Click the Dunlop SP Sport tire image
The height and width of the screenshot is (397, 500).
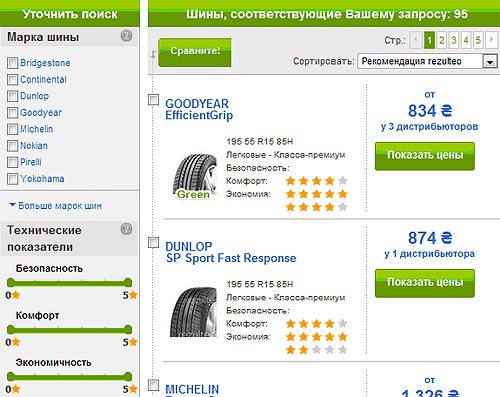click(x=194, y=312)
